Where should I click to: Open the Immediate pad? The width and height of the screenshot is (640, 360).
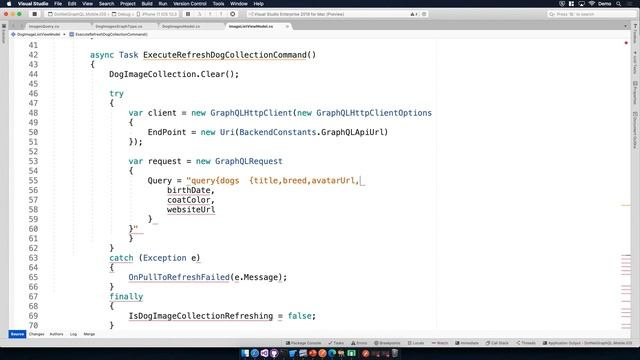point(467,343)
